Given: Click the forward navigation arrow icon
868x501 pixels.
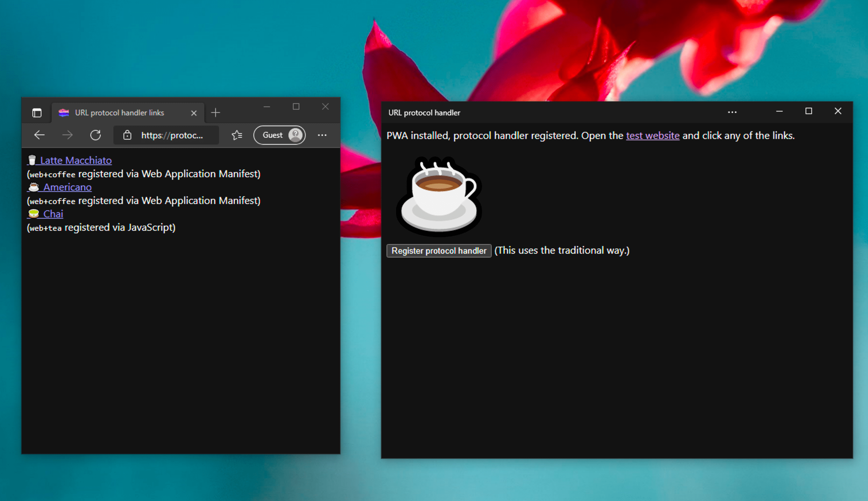Looking at the screenshot, I should tap(67, 135).
